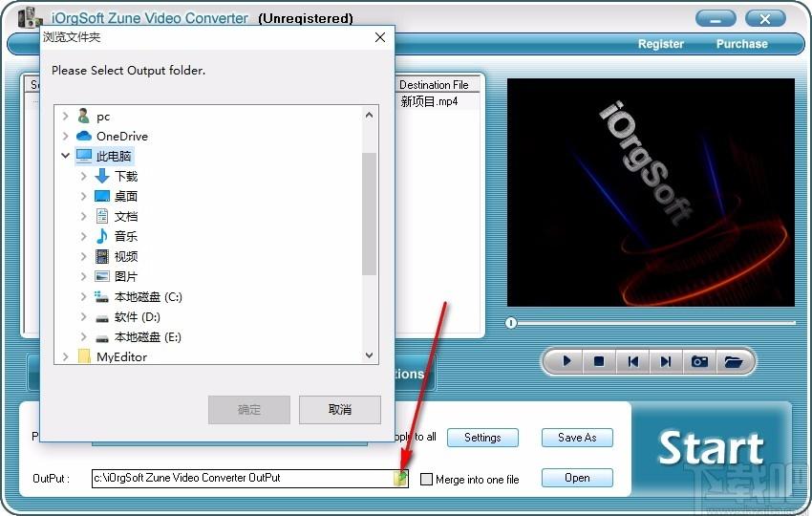Viewport: 812px width, 516px height.
Task: Toggle Merge into one file checkbox
Action: [426, 480]
